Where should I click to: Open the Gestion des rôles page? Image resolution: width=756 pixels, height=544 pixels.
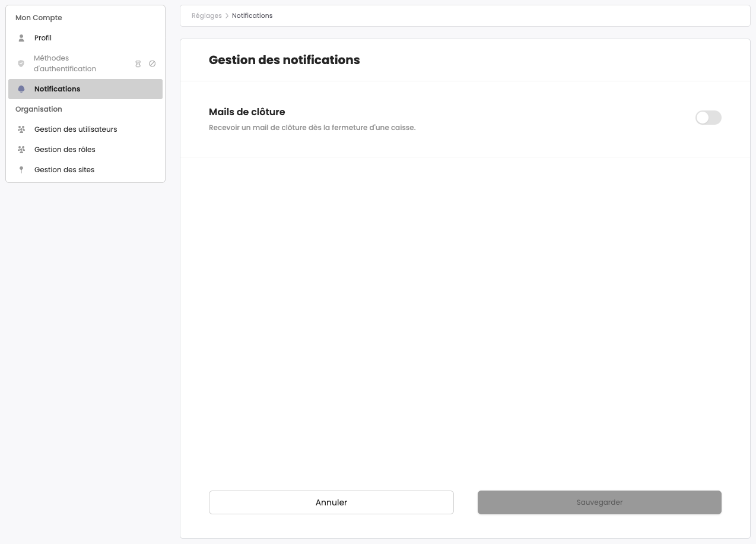[x=65, y=150]
